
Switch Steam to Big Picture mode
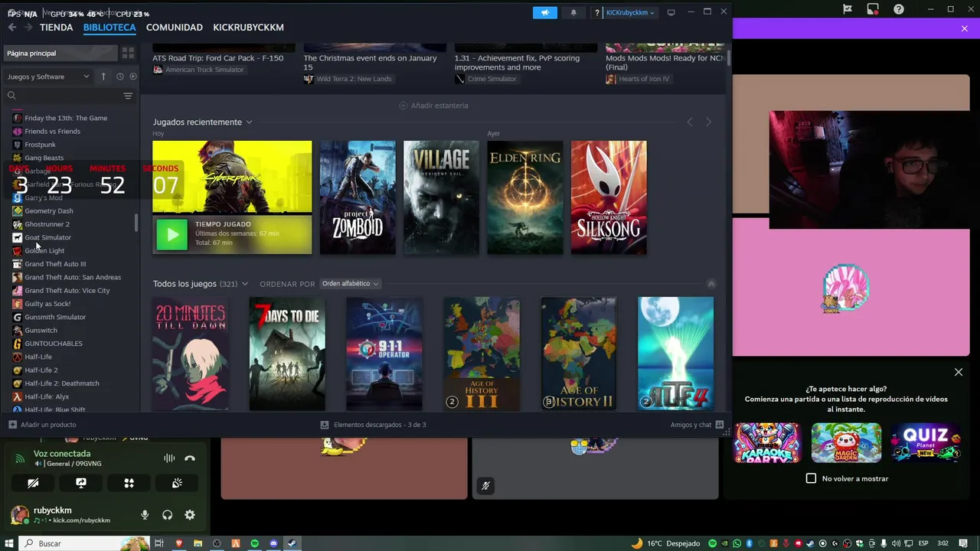[671, 12]
